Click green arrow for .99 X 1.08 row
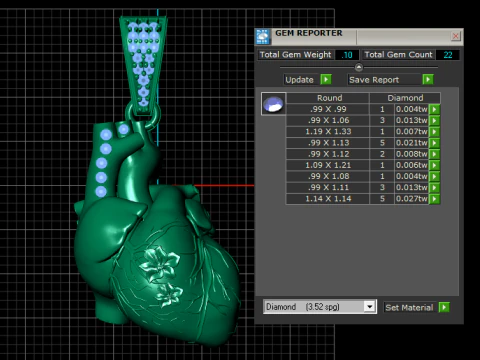480x360 pixels. tap(434, 176)
